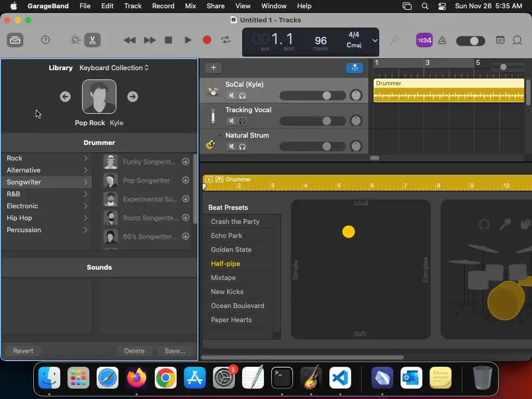The image size is (532, 399).
Task: Go to next drummer with right arrow
Action: tap(132, 97)
